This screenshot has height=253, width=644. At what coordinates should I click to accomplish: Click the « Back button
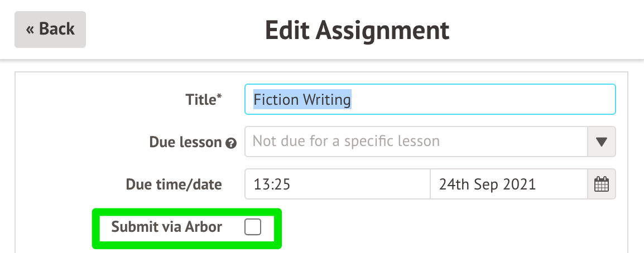click(x=50, y=29)
